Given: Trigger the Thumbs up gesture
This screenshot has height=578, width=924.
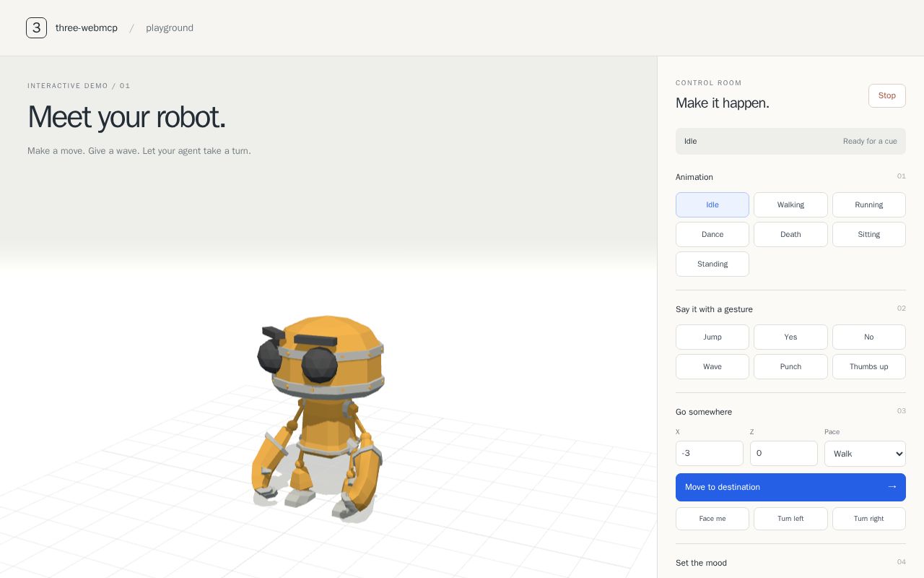Looking at the screenshot, I should pyautogui.click(x=869, y=366).
